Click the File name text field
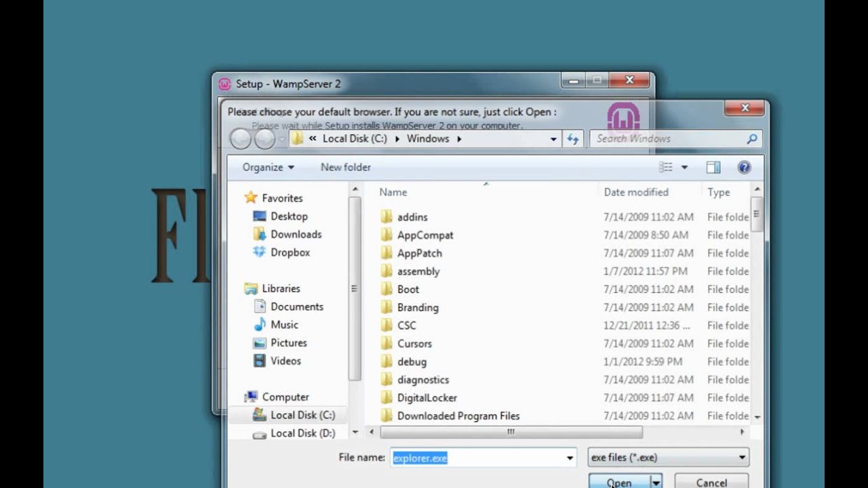Image resolution: width=868 pixels, height=488 pixels. (x=477, y=458)
